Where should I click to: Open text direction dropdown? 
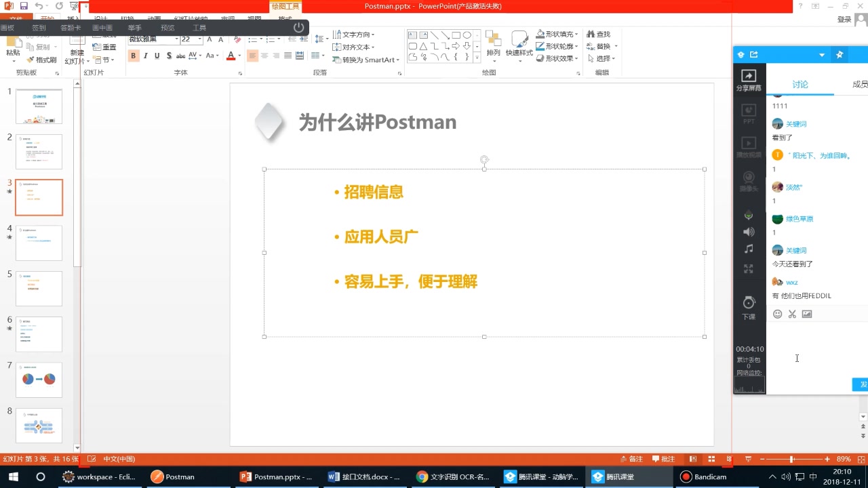(x=354, y=35)
